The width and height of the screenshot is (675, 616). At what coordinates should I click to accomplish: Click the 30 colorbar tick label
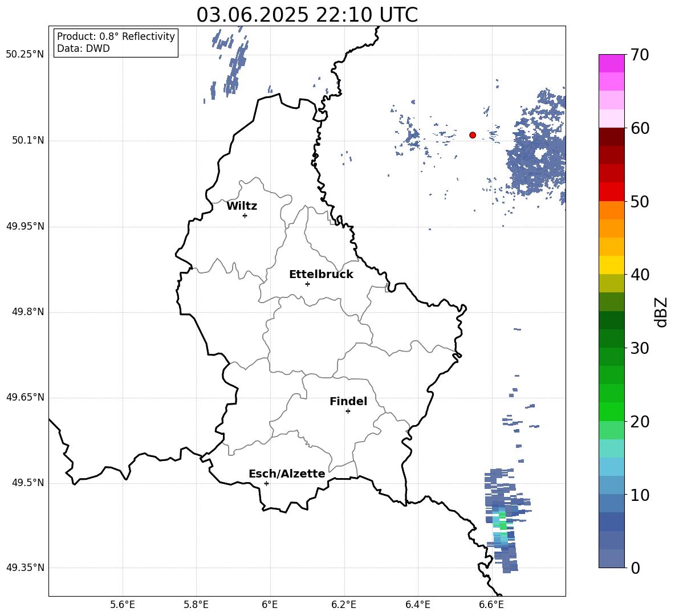(x=640, y=348)
